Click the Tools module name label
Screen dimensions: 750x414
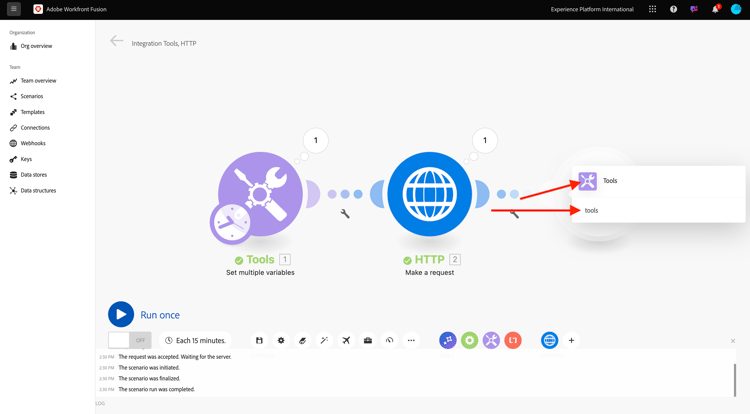pos(260,260)
